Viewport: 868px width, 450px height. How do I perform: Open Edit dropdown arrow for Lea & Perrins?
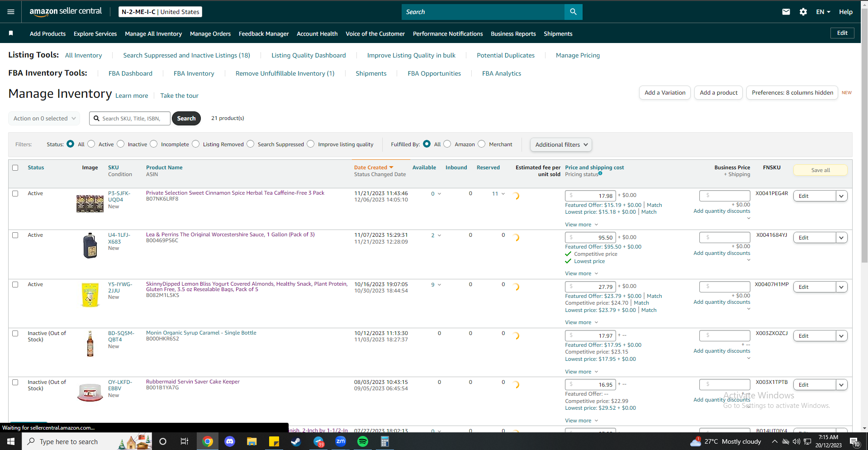(x=841, y=238)
